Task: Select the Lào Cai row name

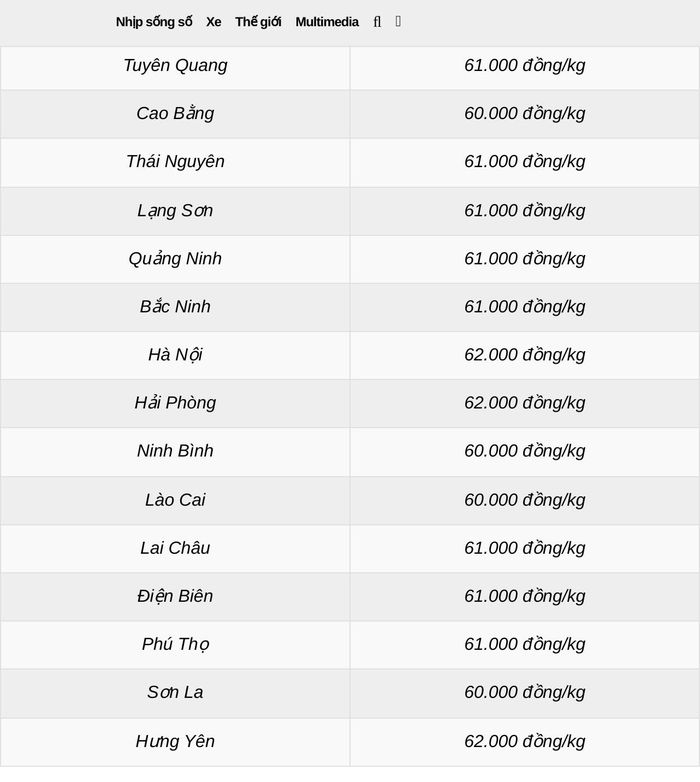Action: (175, 500)
